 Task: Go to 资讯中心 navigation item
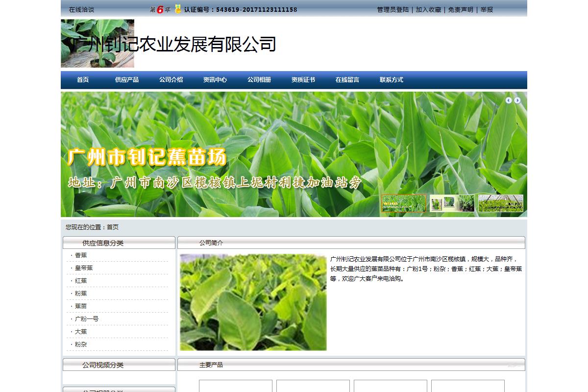click(x=215, y=80)
